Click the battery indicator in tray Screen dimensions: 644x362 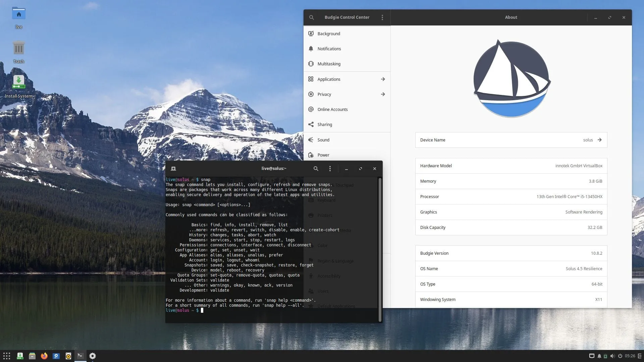tap(605, 356)
